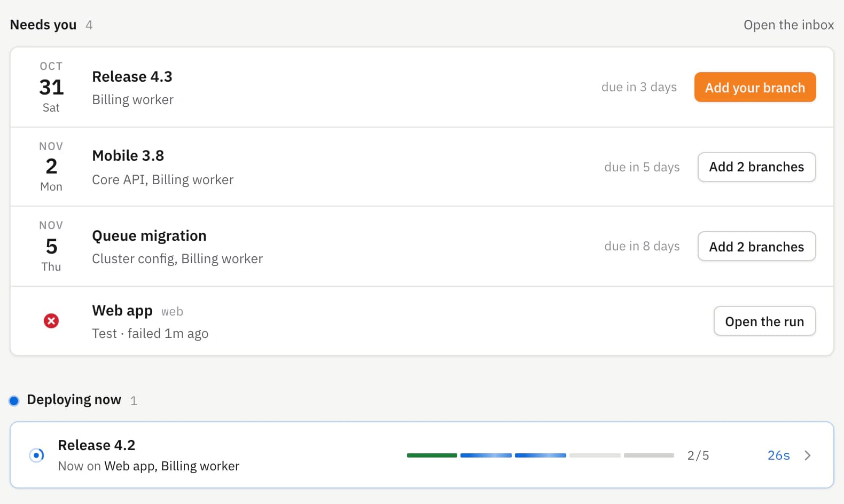Click Add 2 branches for Queue migration
Screen dimensions: 844x504
[x=756, y=246]
